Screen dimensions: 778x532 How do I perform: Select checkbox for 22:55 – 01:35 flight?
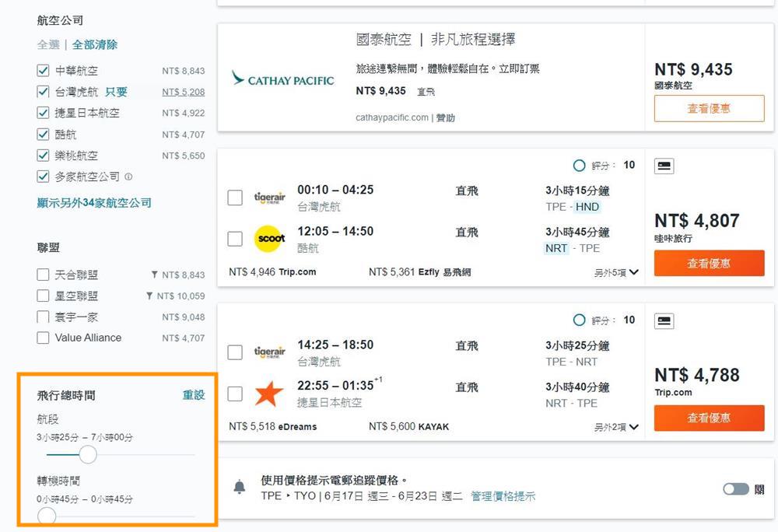pyautogui.click(x=235, y=394)
